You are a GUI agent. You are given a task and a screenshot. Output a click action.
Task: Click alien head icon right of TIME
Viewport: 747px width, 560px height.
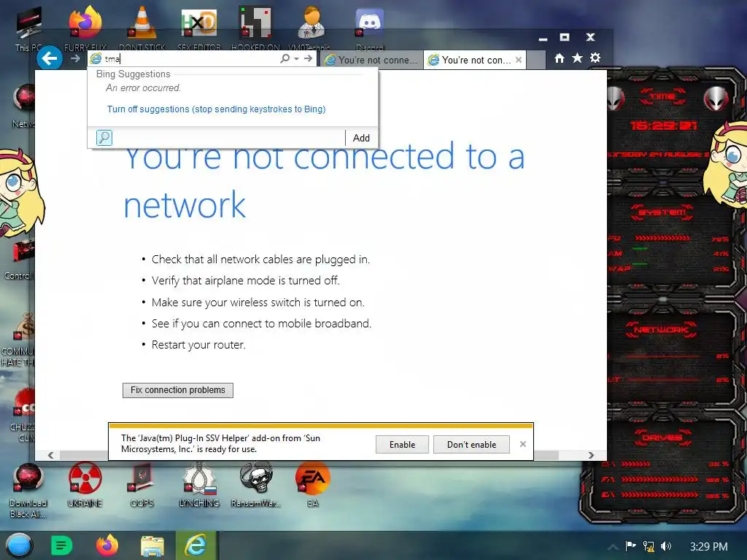[716, 98]
